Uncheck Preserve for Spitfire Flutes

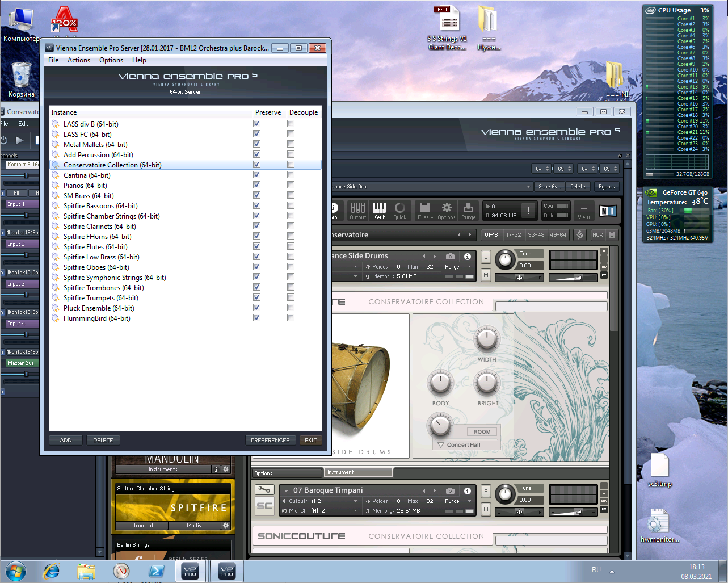[x=256, y=246]
